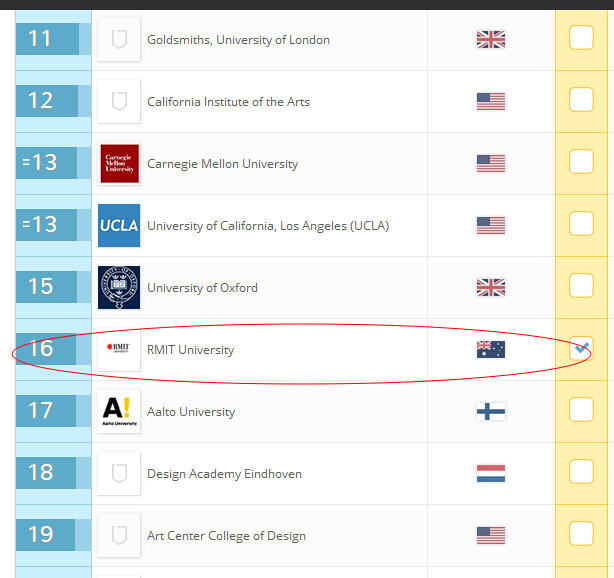Tick the California Institute of the Arts checkbox
This screenshot has width=614, height=578.
click(x=581, y=100)
